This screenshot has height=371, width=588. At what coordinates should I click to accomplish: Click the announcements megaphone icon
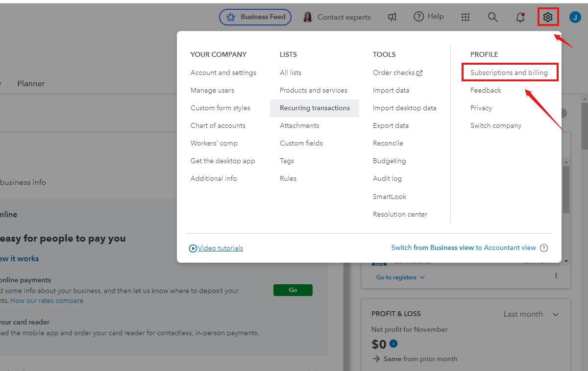[x=392, y=17]
